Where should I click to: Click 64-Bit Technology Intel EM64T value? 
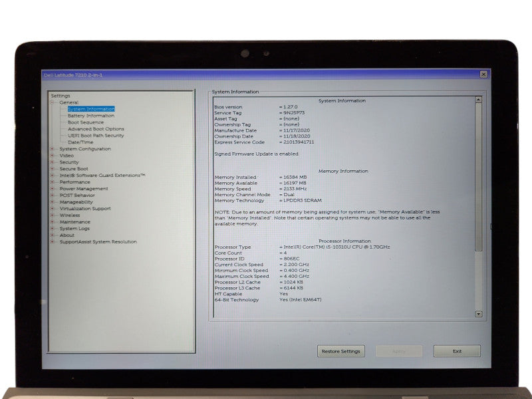click(301, 300)
